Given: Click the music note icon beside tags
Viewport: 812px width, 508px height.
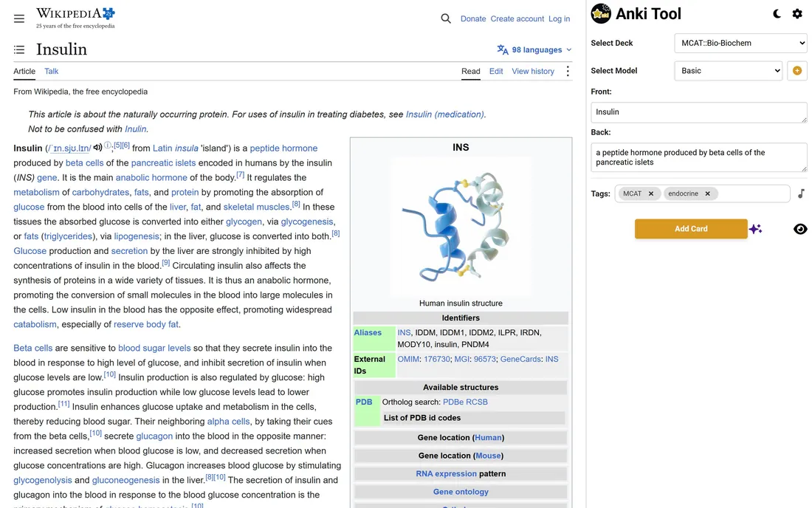Looking at the screenshot, I should [x=801, y=193].
